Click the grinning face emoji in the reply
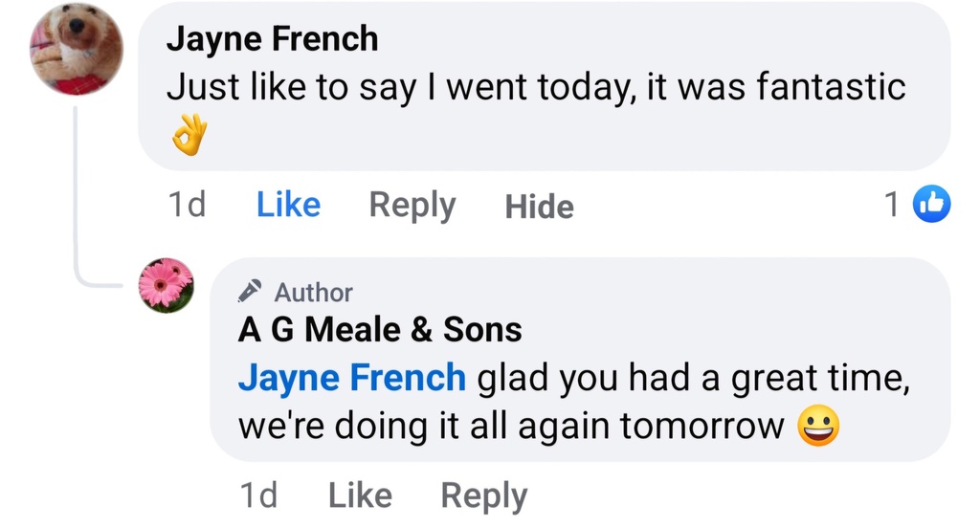980x527 pixels. coord(817,427)
